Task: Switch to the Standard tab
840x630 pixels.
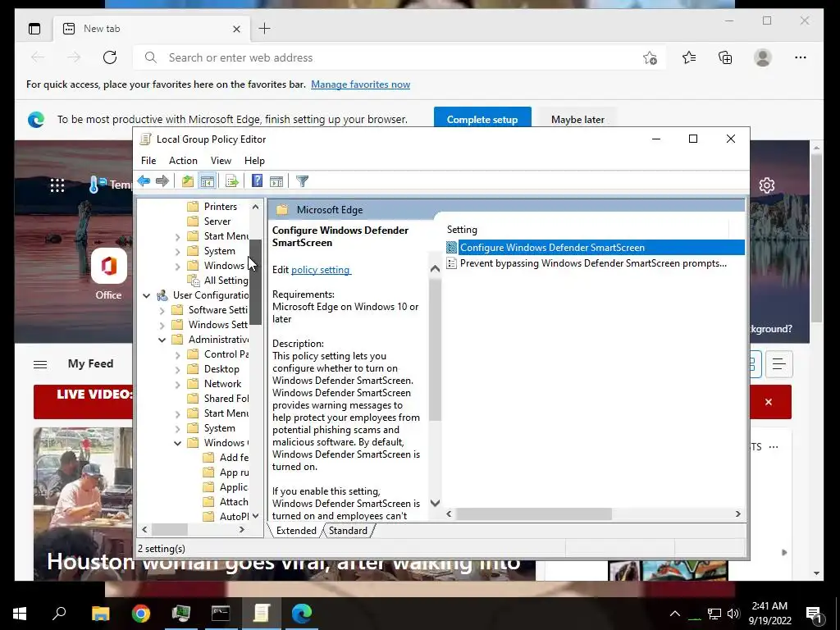Action: [x=348, y=531]
